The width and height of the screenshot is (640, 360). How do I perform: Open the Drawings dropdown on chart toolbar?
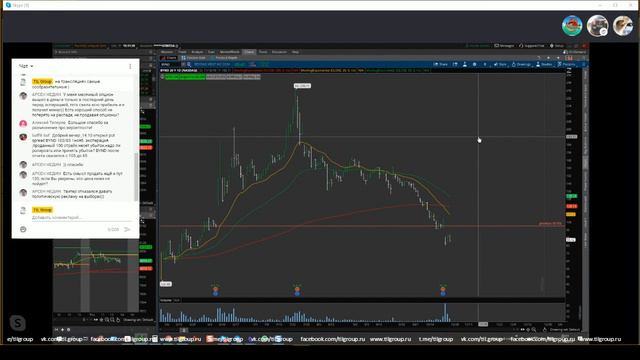(521, 64)
